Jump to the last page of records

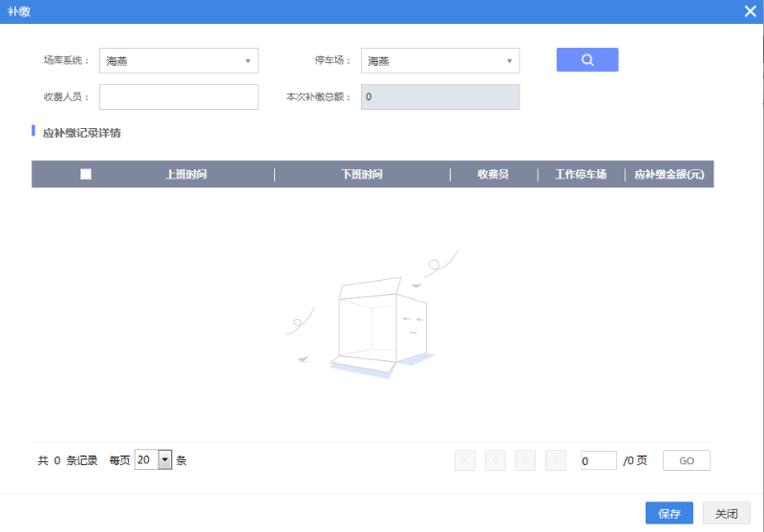556,460
